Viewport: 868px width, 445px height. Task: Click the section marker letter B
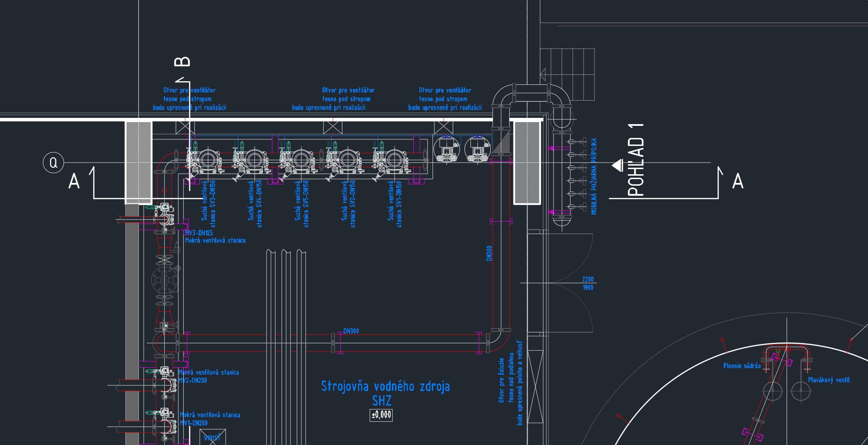tap(182, 62)
